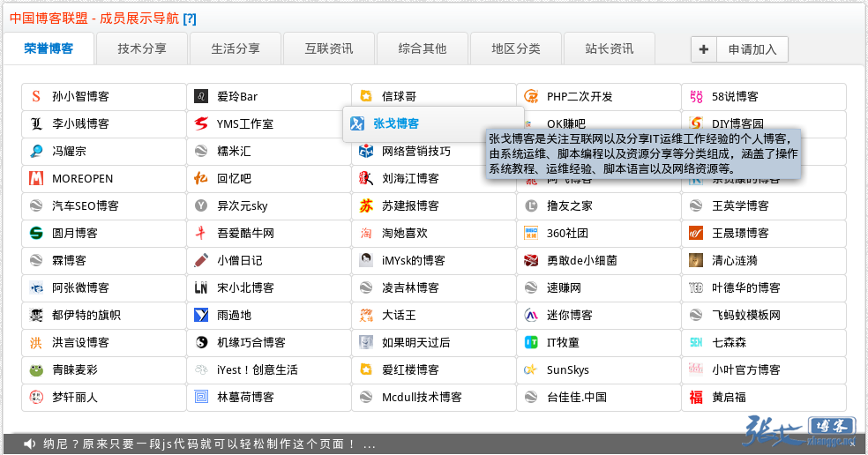Visit the 撸友之家 link
Image resolution: width=868 pixels, height=455 pixels.
(570, 206)
